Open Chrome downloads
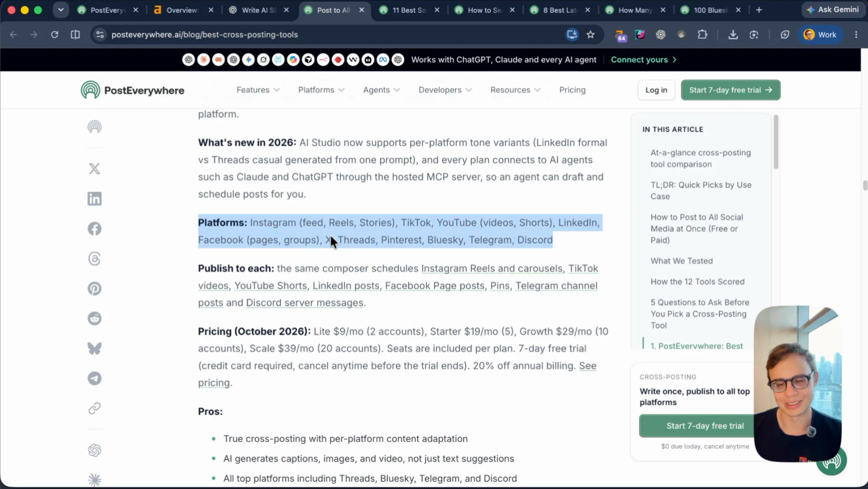The width and height of the screenshot is (868, 489). [733, 34]
